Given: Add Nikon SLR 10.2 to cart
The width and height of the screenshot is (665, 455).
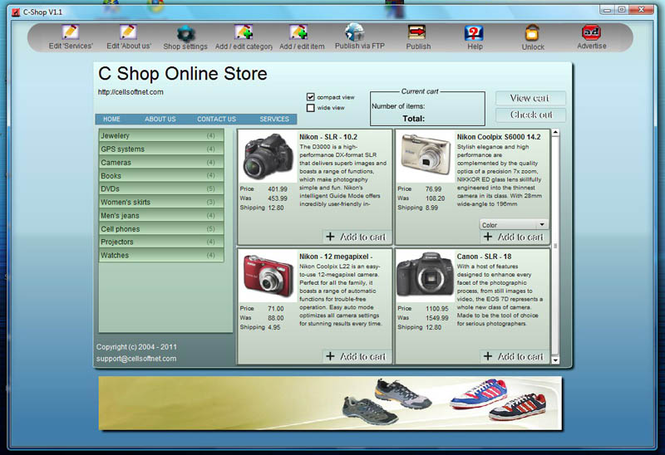Looking at the screenshot, I should [355, 237].
